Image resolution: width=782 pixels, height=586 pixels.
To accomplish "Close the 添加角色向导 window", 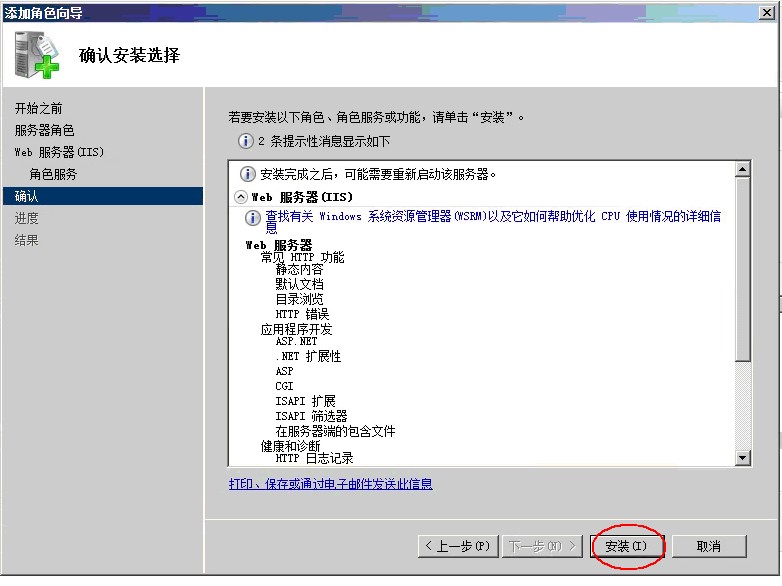I will pyautogui.click(x=767, y=12).
